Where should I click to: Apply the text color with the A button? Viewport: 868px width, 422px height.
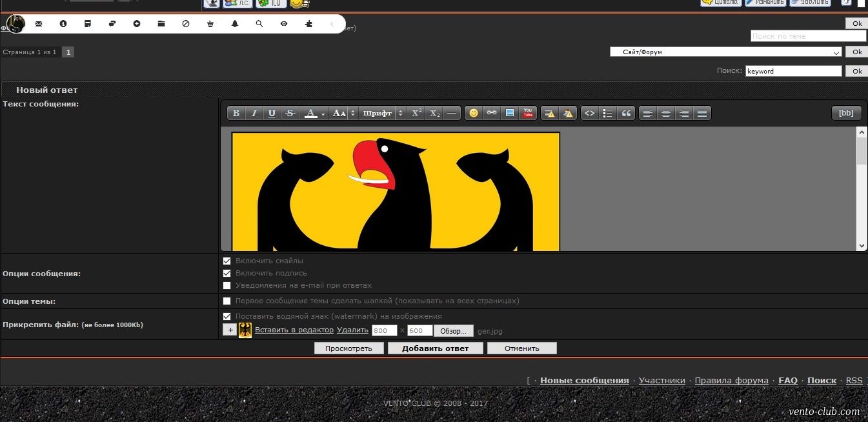(x=310, y=113)
